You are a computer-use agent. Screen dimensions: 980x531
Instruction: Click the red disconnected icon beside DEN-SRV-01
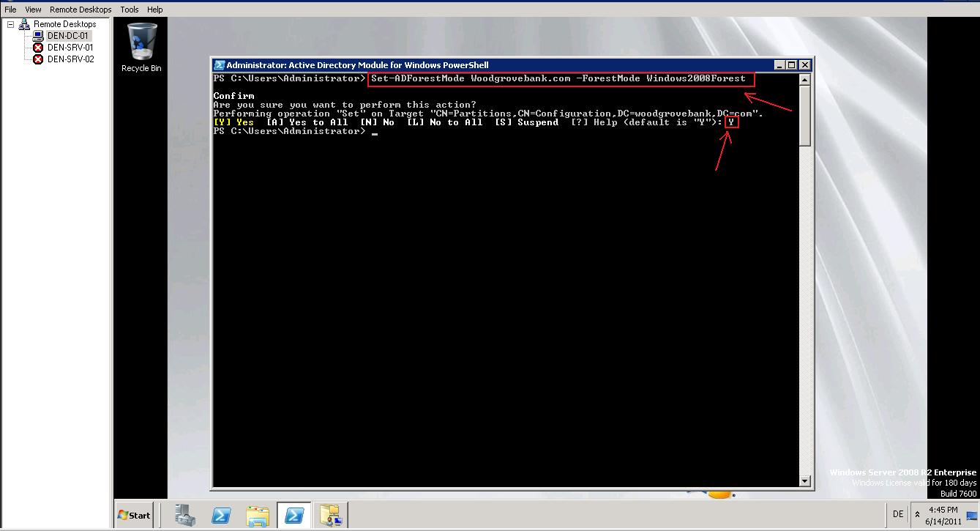coord(38,48)
